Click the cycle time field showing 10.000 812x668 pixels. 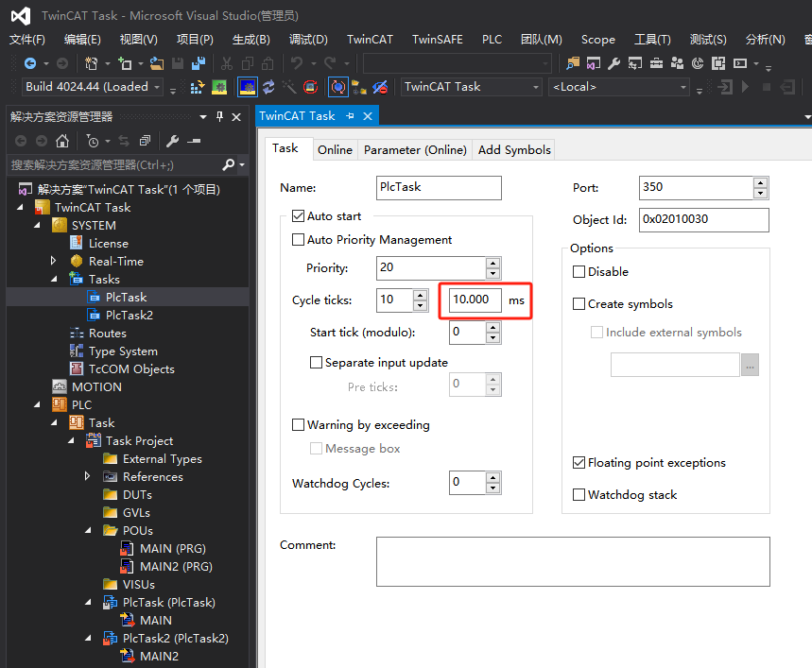[x=475, y=300]
